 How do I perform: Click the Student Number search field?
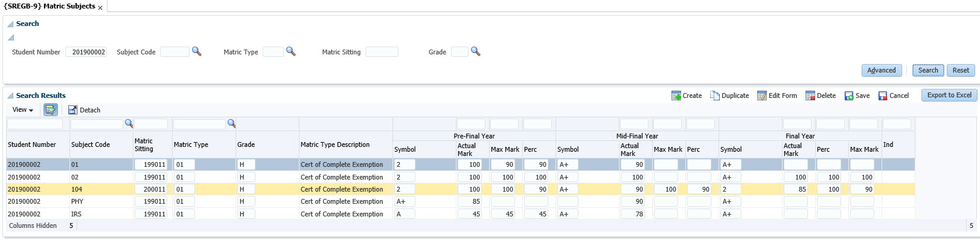click(86, 52)
